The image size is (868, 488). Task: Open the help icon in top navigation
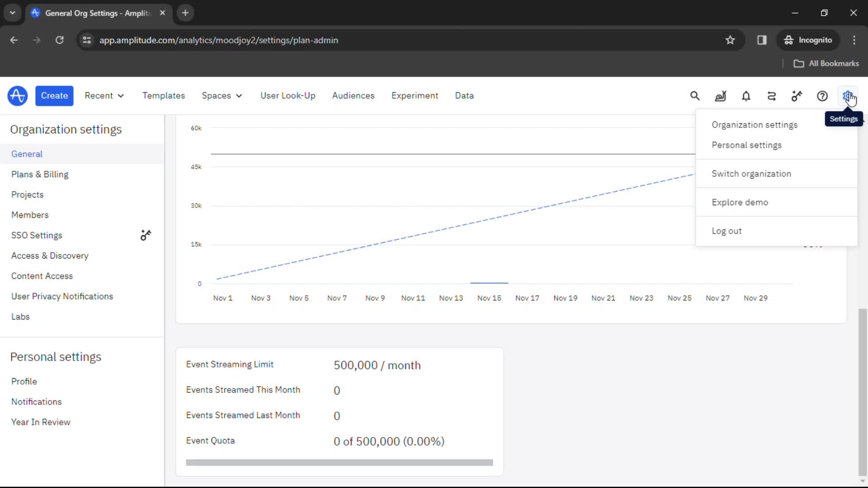823,95
